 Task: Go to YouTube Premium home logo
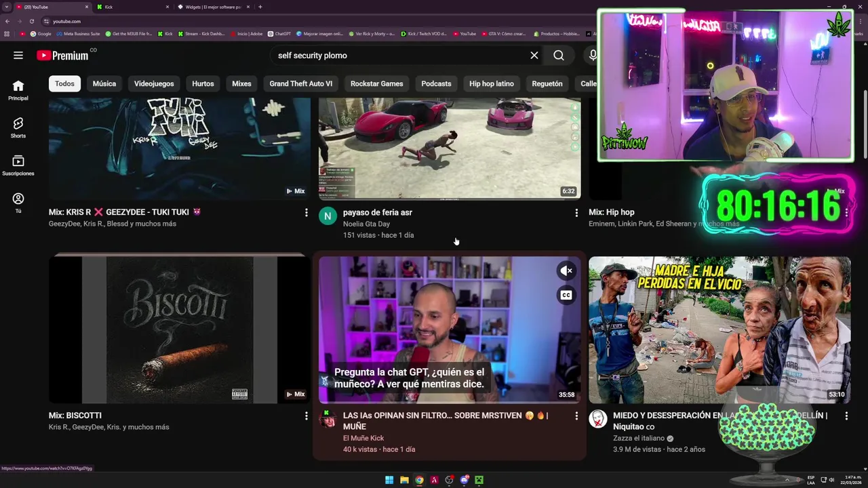62,56
